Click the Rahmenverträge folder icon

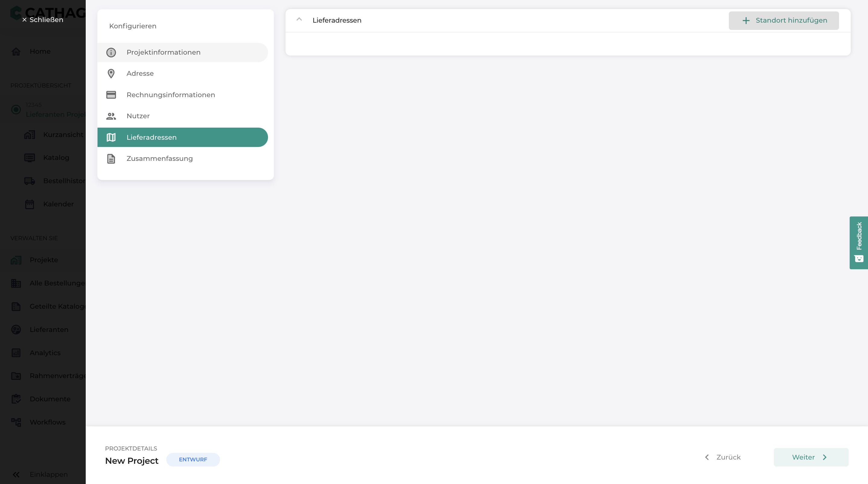click(x=16, y=376)
